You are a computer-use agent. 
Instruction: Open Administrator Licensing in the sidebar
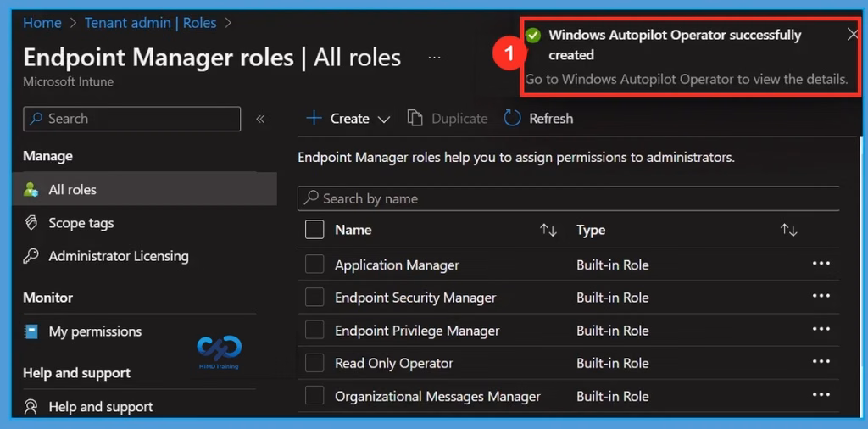point(119,256)
